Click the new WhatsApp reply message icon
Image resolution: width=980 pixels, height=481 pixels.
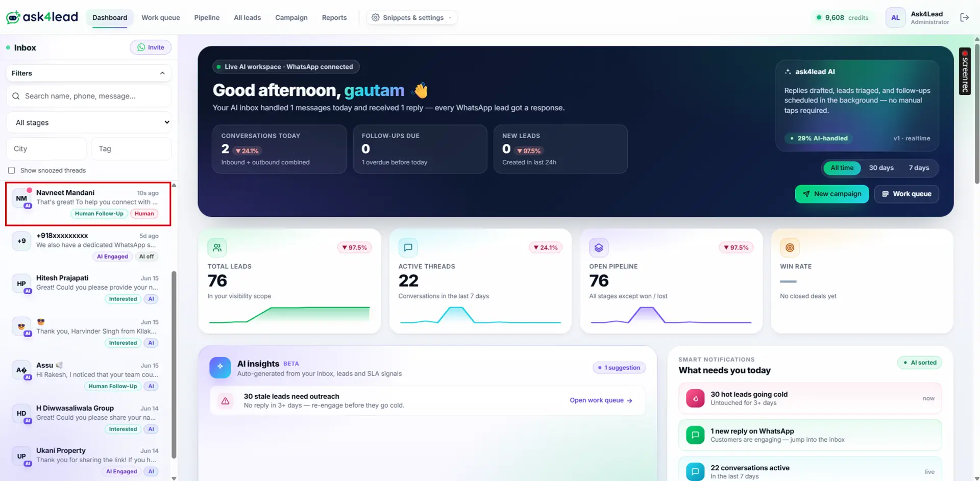695,435
